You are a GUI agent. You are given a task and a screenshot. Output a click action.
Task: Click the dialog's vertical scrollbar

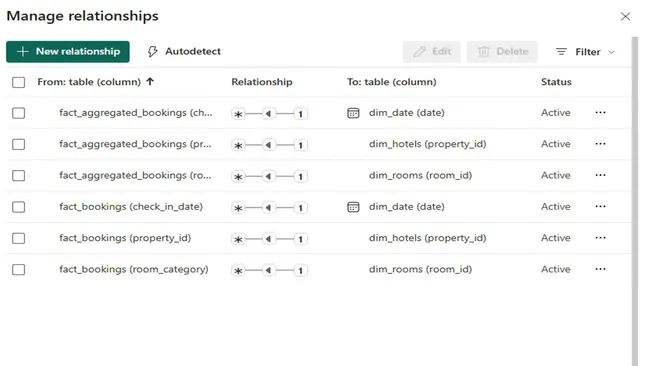pyautogui.click(x=635, y=201)
